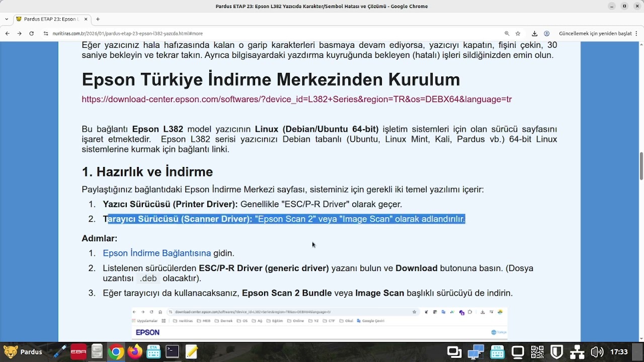Screen dimensions: 644x362
Task: Click the display monitor tray icon
Action: pyautogui.click(x=517, y=352)
